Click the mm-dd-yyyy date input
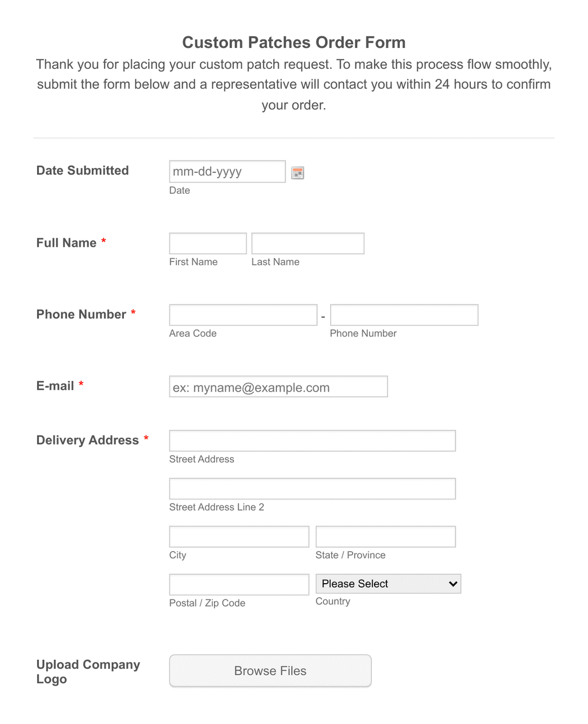The height and width of the screenshot is (724, 588). tap(226, 171)
